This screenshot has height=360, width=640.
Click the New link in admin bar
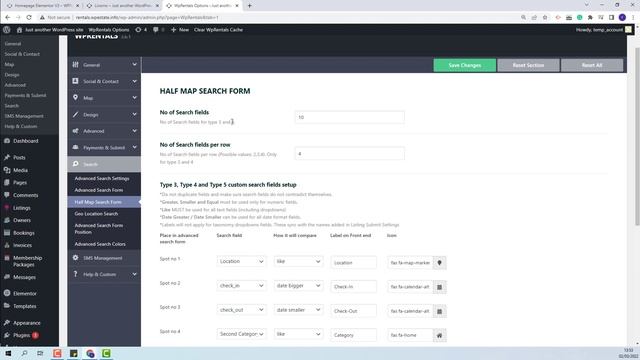coord(180,29)
